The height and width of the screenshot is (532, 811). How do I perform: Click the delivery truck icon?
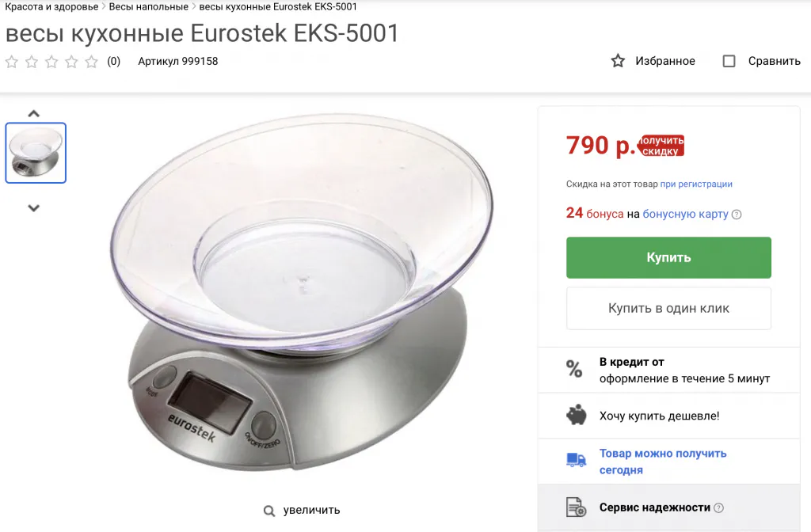576,460
